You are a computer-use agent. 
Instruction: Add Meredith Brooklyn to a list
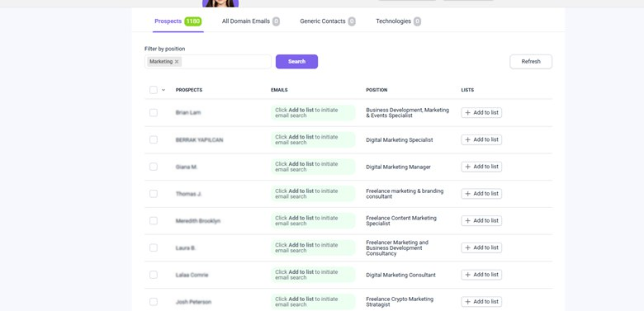click(481, 221)
